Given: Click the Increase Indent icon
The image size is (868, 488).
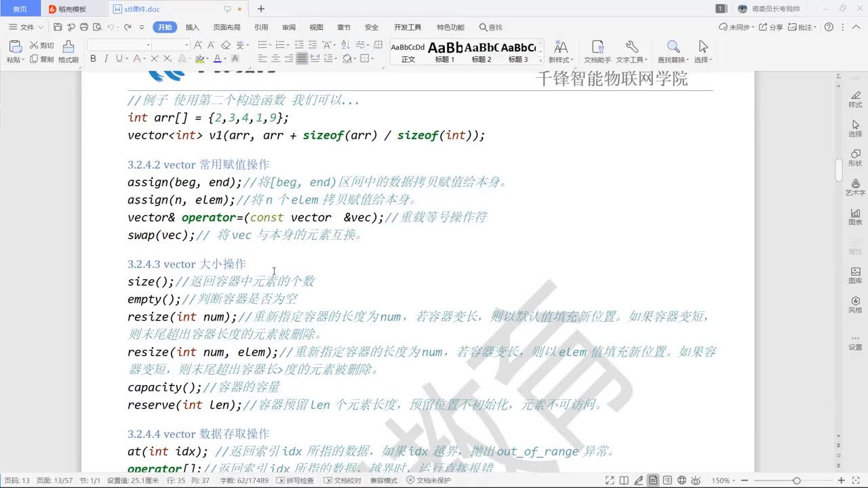Looking at the screenshot, I should click(x=311, y=45).
